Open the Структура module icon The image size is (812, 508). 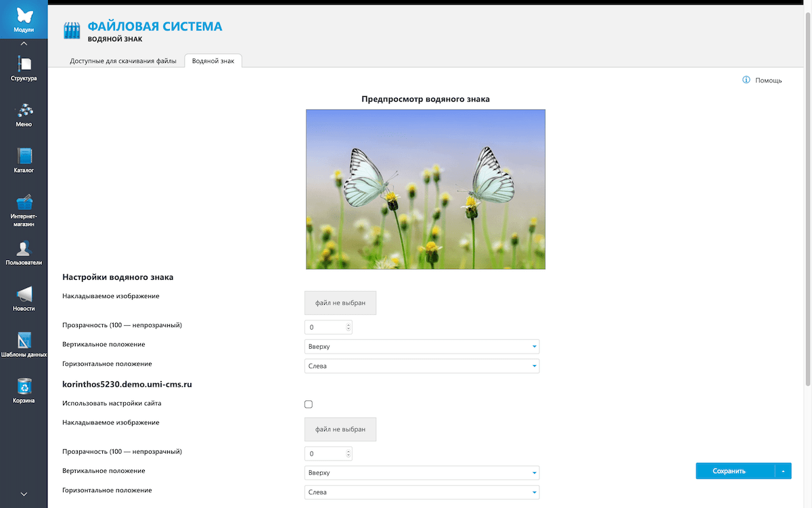[x=24, y=64]
